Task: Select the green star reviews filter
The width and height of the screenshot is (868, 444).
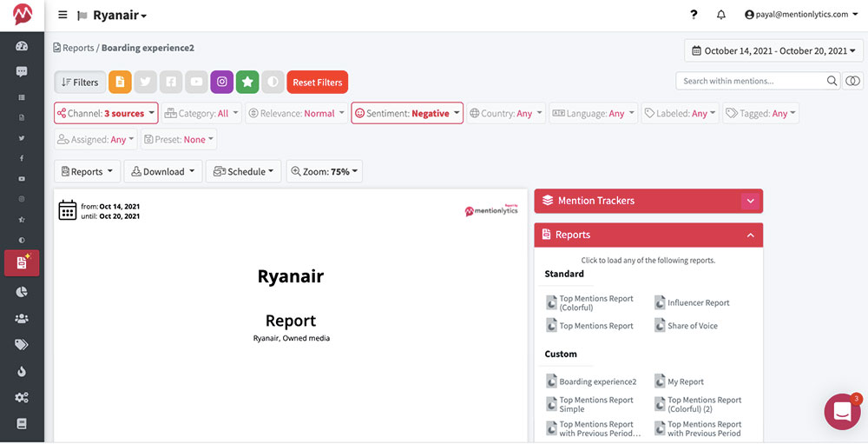Action: click(x=247, y=82)
